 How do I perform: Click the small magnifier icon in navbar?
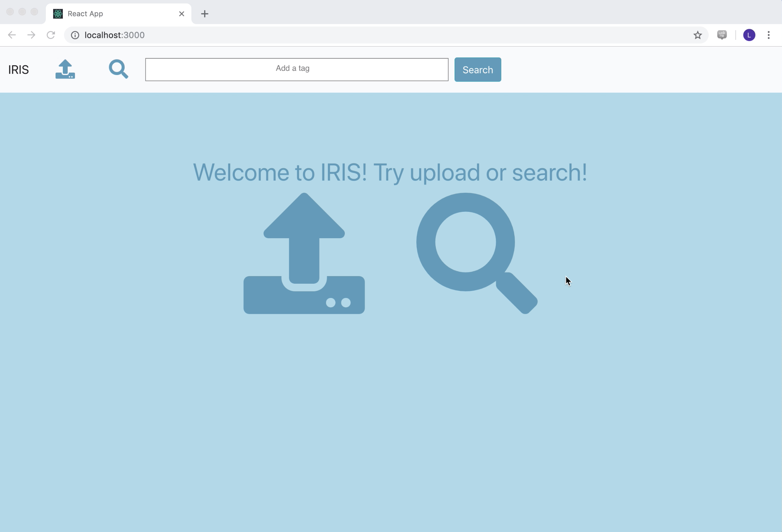tap(118, 69)
